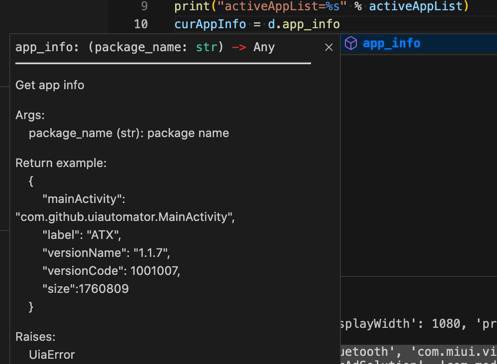Screen dimensions: 497x364
Task: Click the str type in the signature
Action: 206,47
